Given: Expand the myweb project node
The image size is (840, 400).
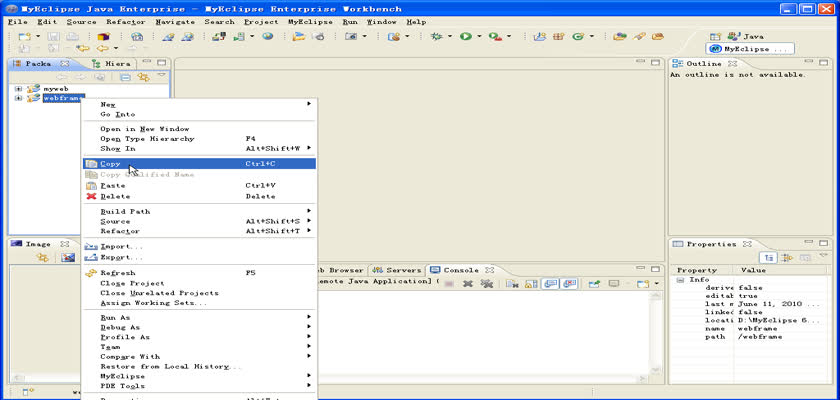Looking at the screenshot, I should [x=18, y=89].
